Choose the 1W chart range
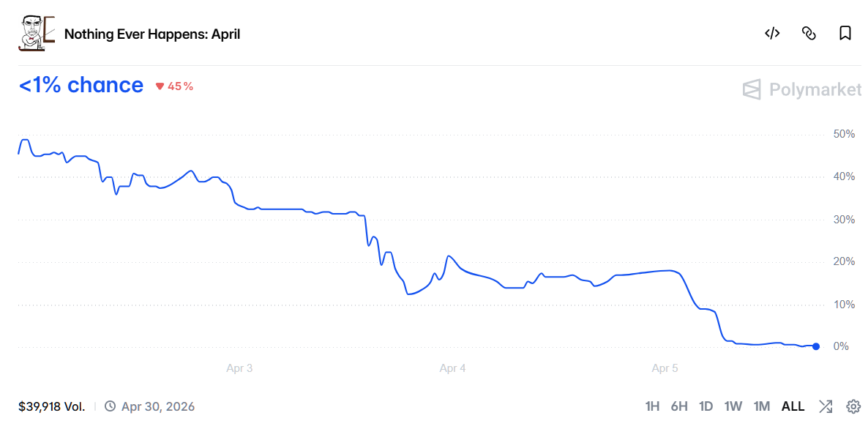868x421 pixels. [733, 406]
